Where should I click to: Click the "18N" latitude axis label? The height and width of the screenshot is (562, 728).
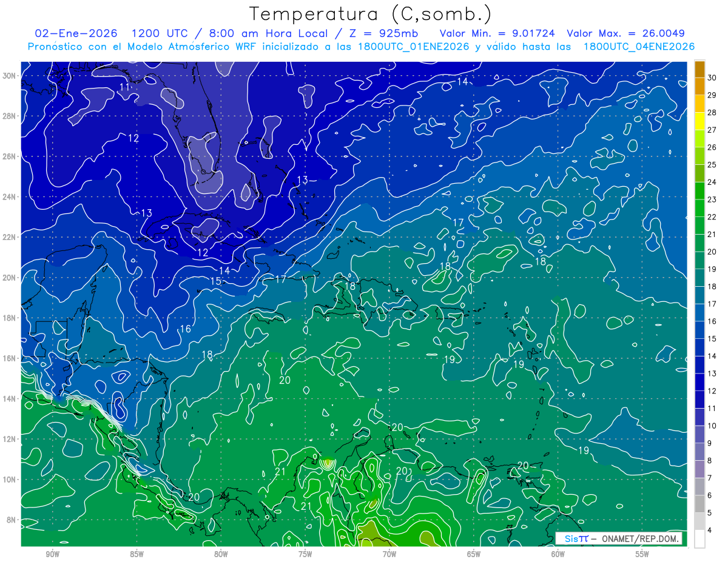10,318
